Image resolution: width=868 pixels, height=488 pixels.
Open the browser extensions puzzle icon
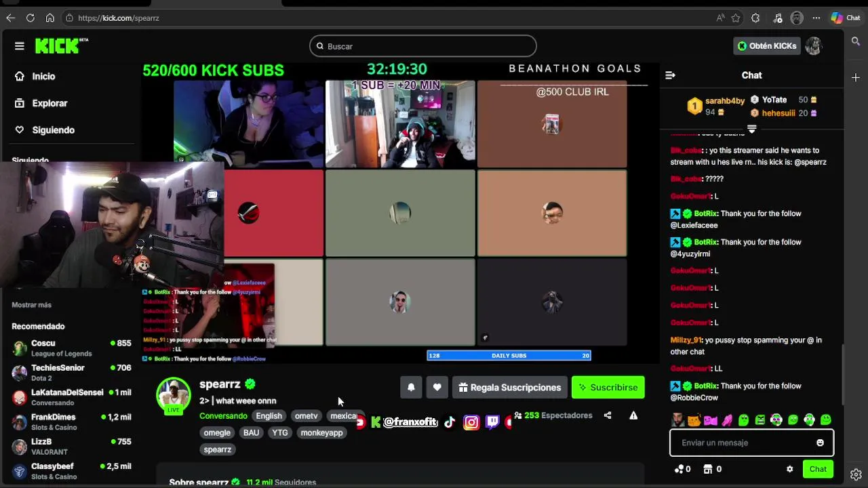755,18
